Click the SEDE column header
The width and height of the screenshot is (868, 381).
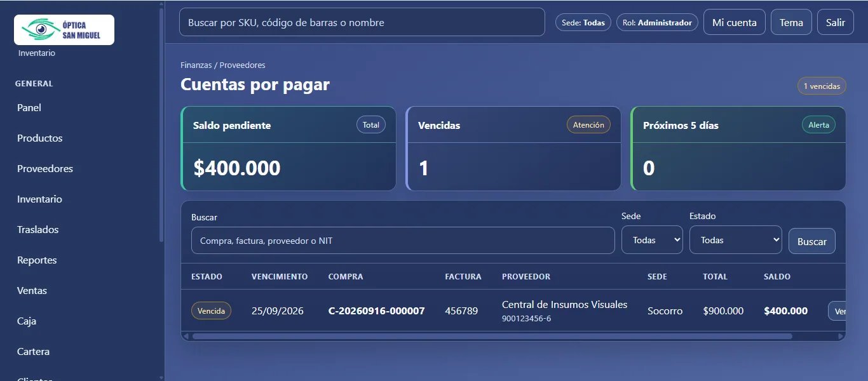click(x=657, y=277)
